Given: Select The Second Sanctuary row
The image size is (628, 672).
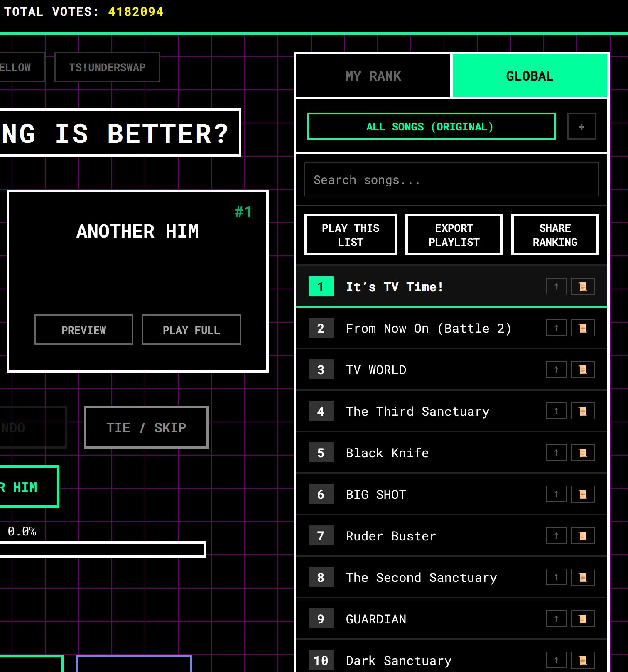Looking at the screenshot, I should pyautogui.click(x=451, y=577).
